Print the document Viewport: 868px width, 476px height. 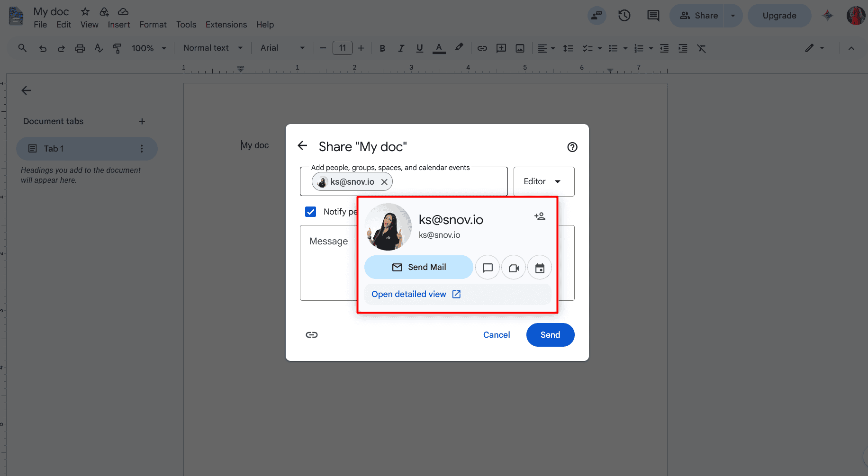point(80,48)
